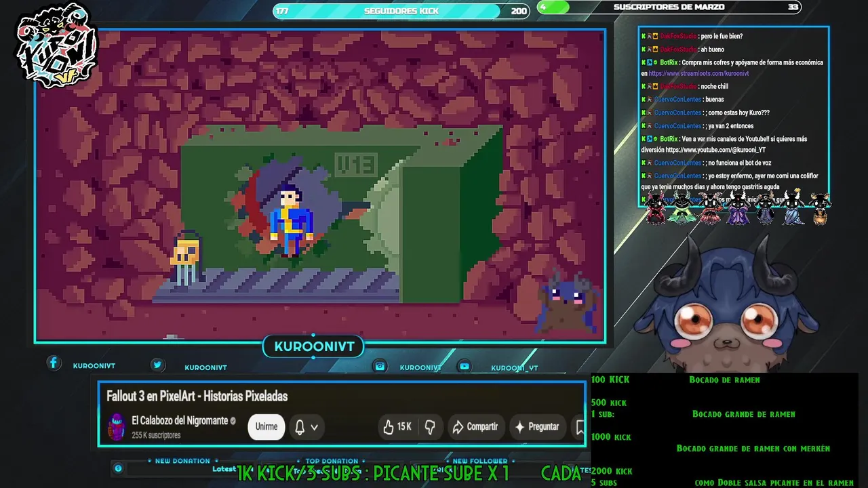Click the horned blue-haired VTuber avatar

(727, 305)
